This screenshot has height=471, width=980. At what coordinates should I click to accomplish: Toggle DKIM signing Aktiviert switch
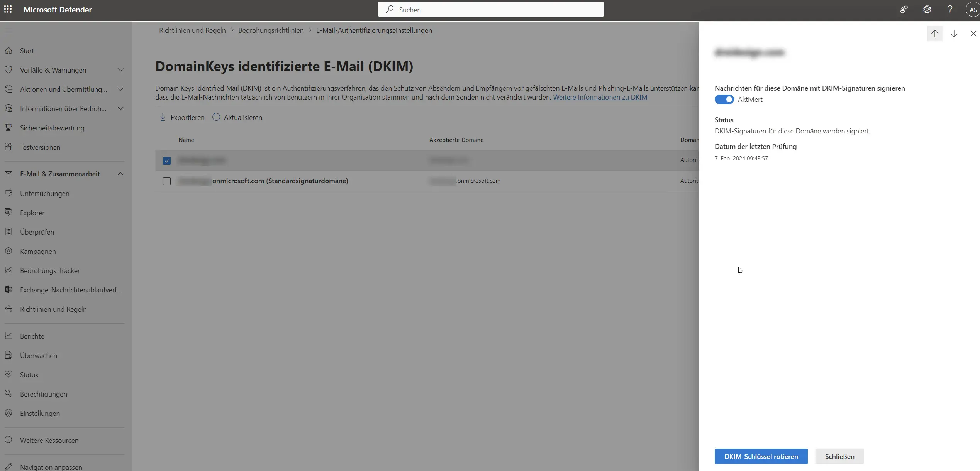724,100
